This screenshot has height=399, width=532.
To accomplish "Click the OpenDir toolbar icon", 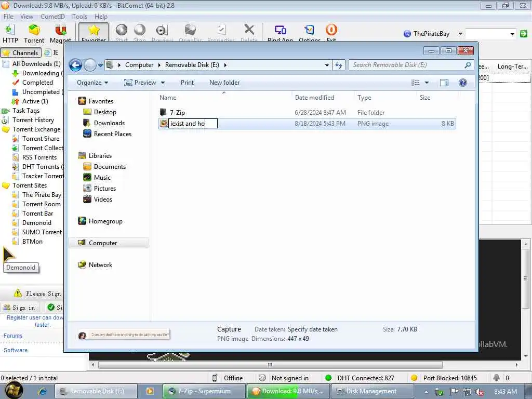I will (190, 30).
